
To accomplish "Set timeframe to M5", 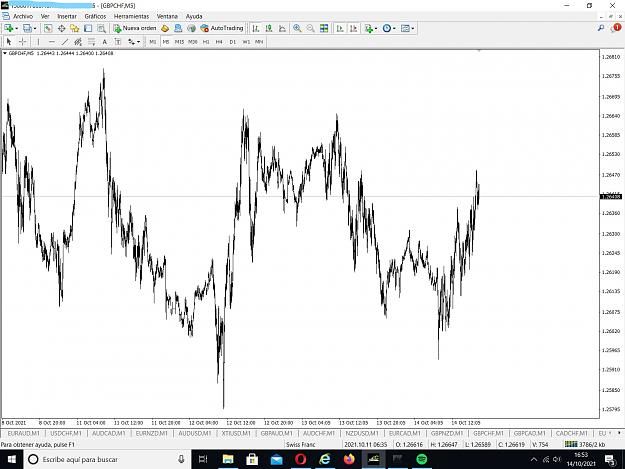I will click(166, 41).
